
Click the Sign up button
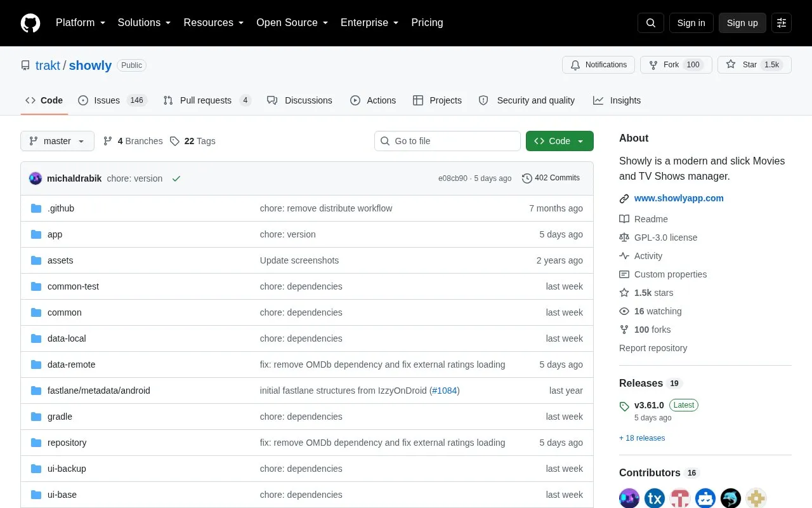click(x=742, y=23)
